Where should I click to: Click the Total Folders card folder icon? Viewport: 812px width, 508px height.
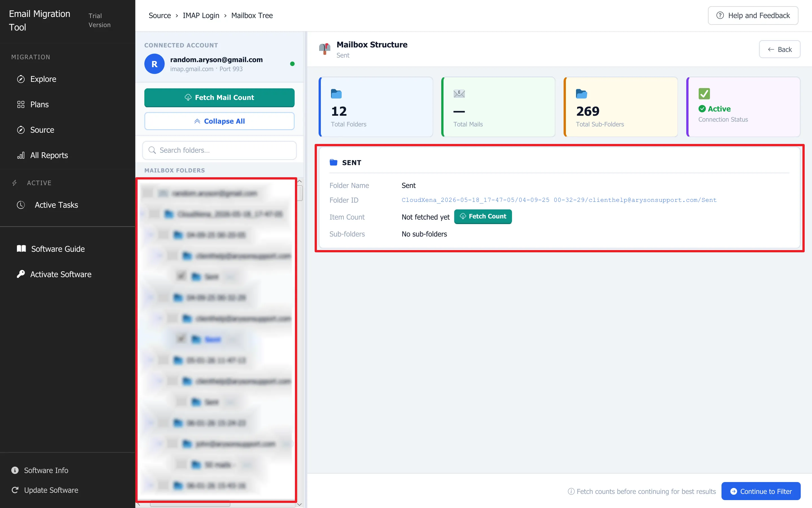click(336, 94)
